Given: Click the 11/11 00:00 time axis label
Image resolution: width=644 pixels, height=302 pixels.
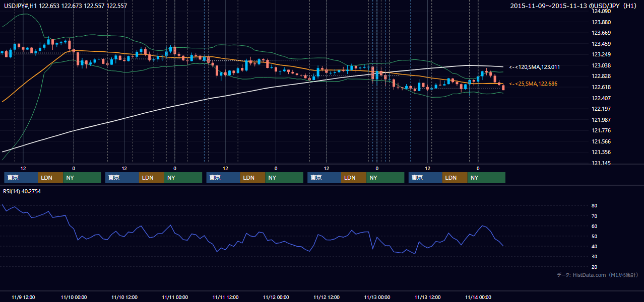Looking at the screenshot, I should 175,297.
